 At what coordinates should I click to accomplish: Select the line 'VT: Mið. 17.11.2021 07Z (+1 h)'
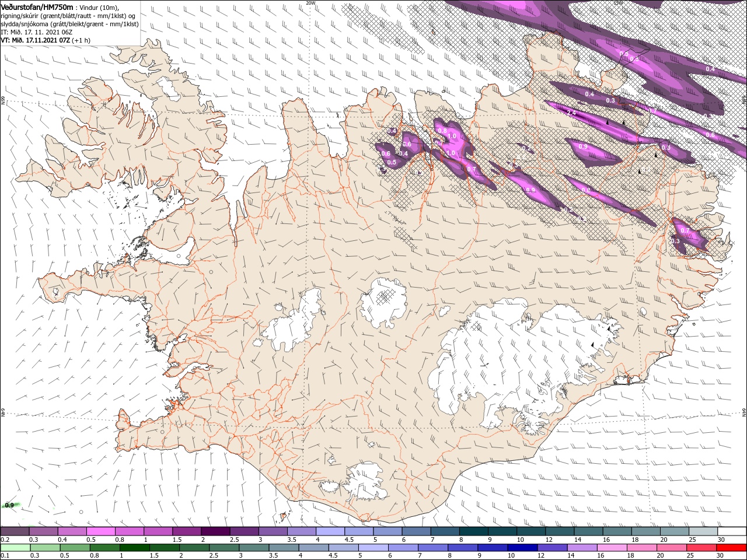tap(46, 40)
